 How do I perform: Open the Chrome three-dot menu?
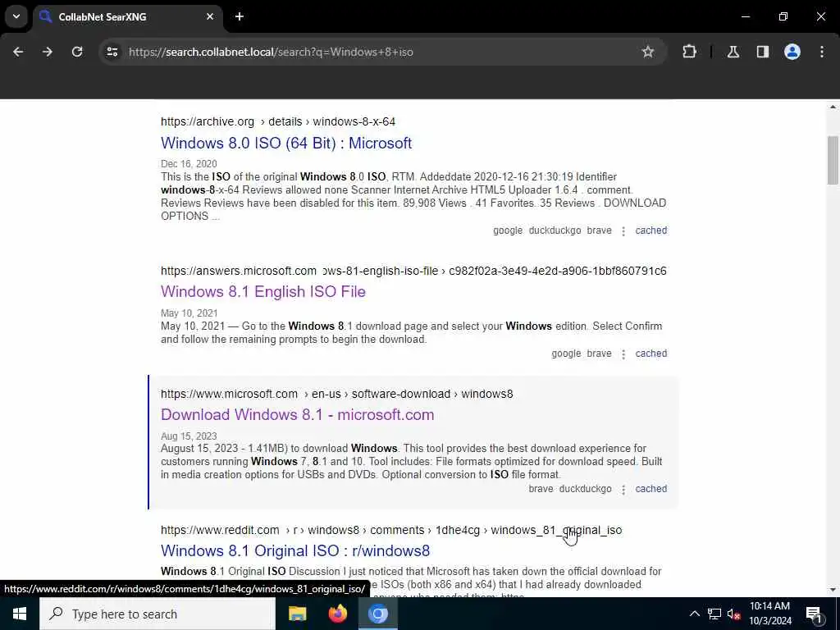click(822, 52)
